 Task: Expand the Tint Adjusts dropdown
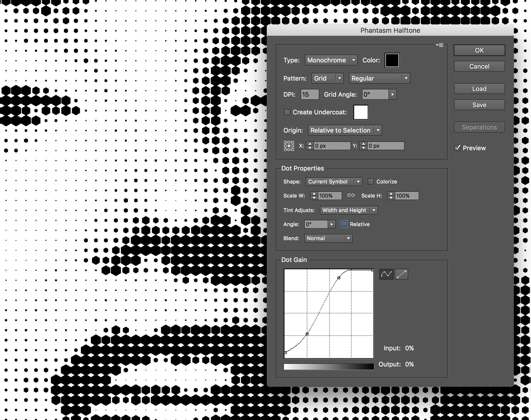pos(348,210)
